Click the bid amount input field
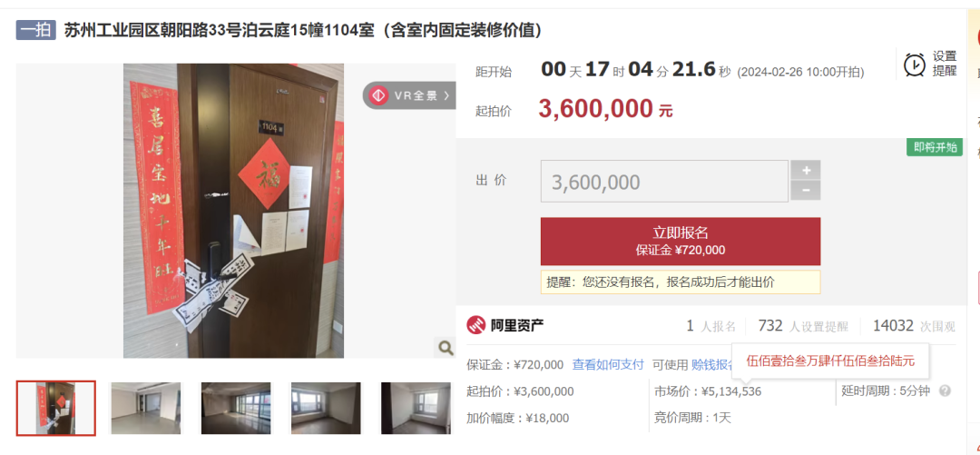Image resolution: width=980 pixels, height=455 pixels. 664,182
